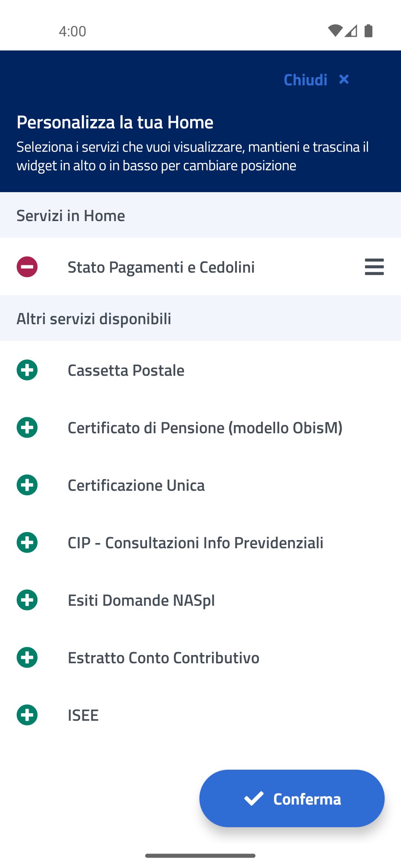
Task: Add Cassetta Postale with green plus
Action: (x=27, y=370)
